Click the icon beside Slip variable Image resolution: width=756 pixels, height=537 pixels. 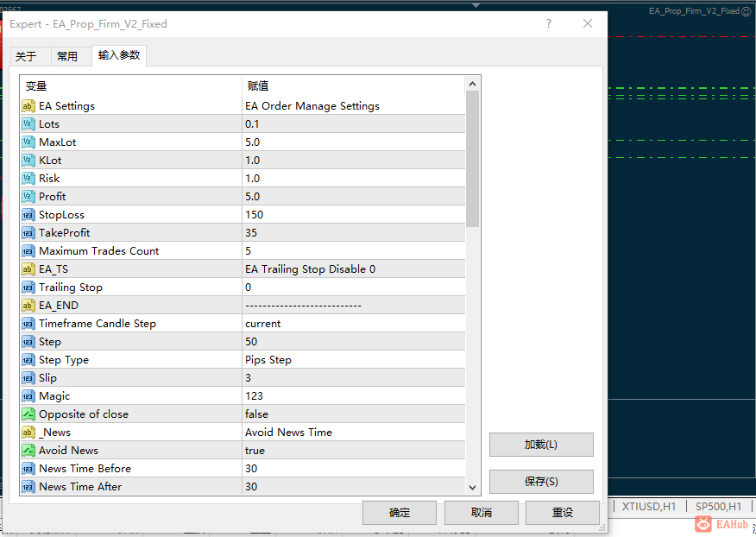(x=28, y=378)
